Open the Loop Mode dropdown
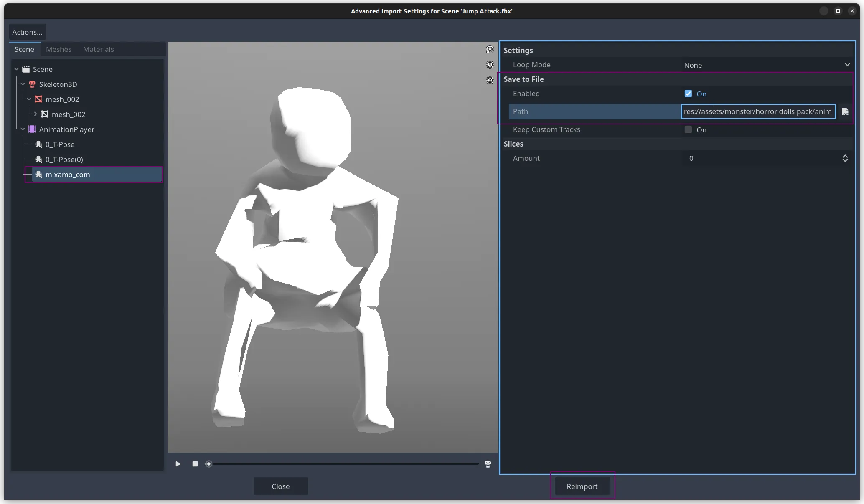This screenshot has height=504, width=864. click(x=767, y=65)
